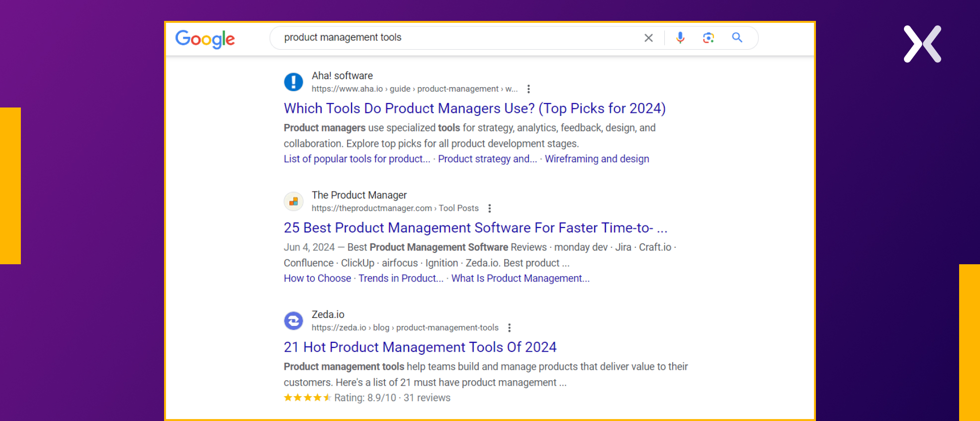Click the 'Aha! software' site name
Viewport: 980px width, 421px height.
342,76
